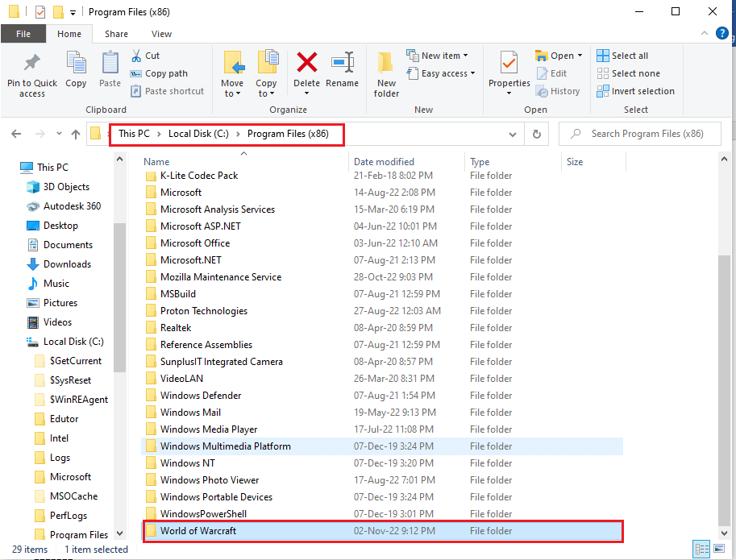Click the Edit icon in Open group

point(542,73)
